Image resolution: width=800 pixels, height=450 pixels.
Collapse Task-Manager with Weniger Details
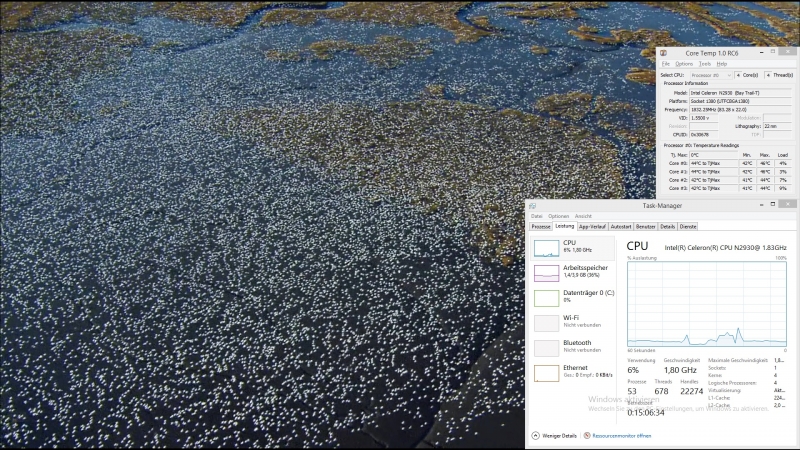tap(554, 436)
